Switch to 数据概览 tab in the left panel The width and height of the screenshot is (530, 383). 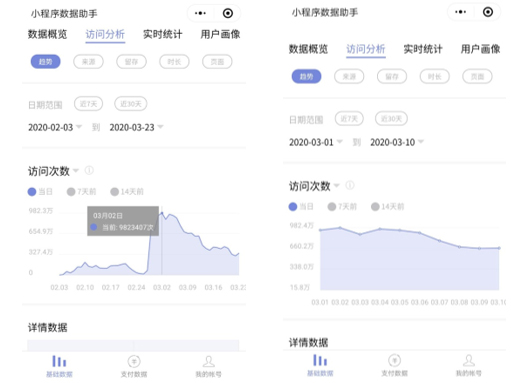[x=47, y=34]
